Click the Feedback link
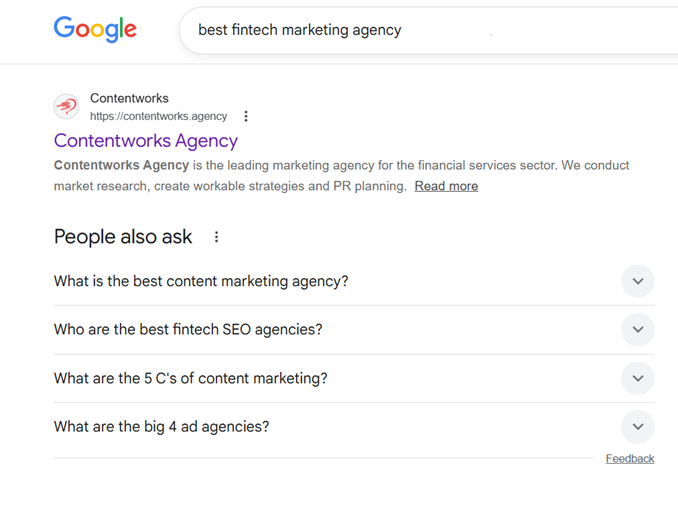 point(630,459)
